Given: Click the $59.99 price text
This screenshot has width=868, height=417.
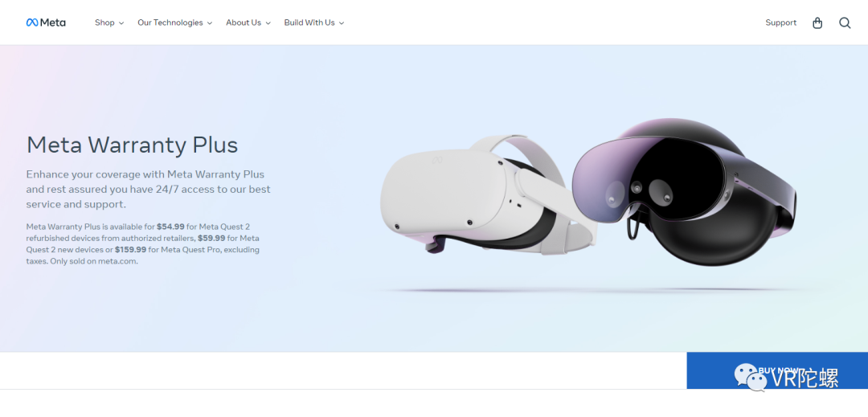Looking at the screenshot, I should [x=212, y=238].
